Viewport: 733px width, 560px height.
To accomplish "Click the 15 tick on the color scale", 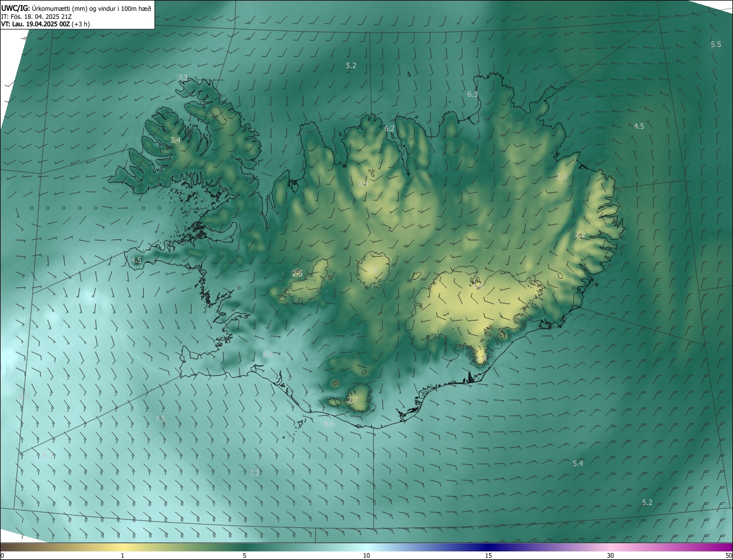I will pos(488,555).
